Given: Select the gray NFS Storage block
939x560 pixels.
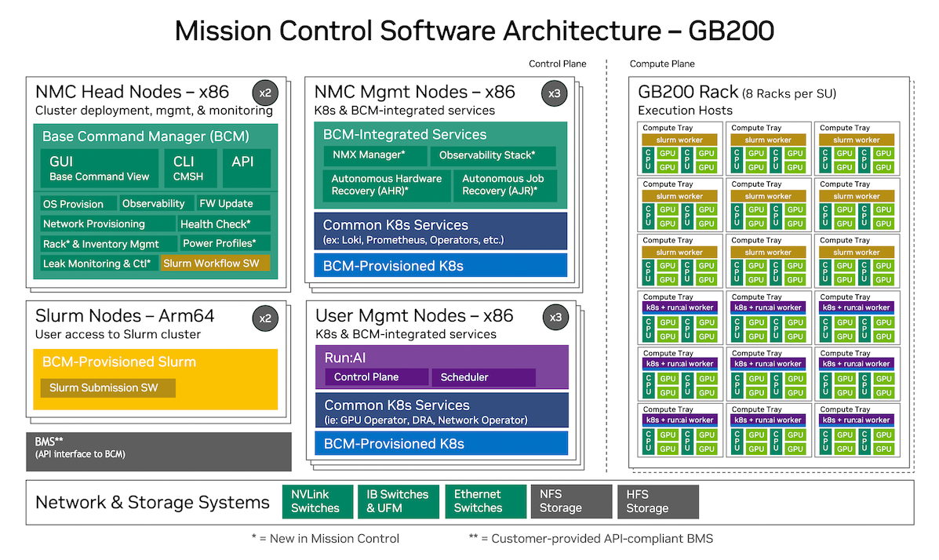Looking at the screenshot, I should coord(570,501).
